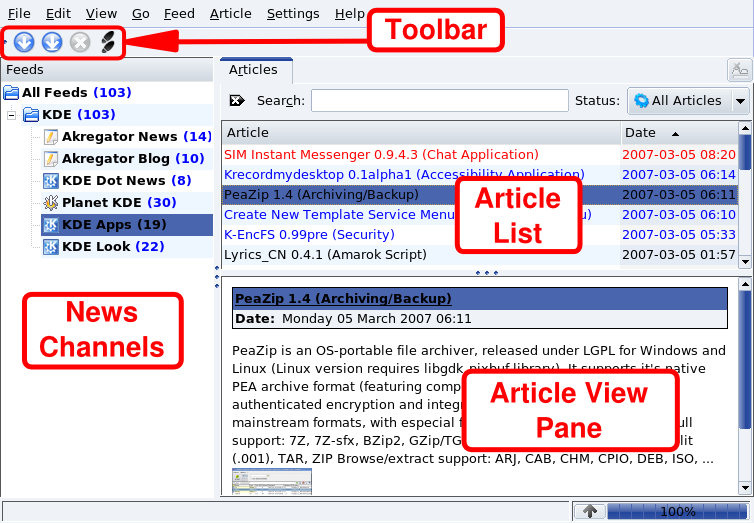Select the KDE Look feed
This screenshot has width=754, height=523.
tap(112, 247)
